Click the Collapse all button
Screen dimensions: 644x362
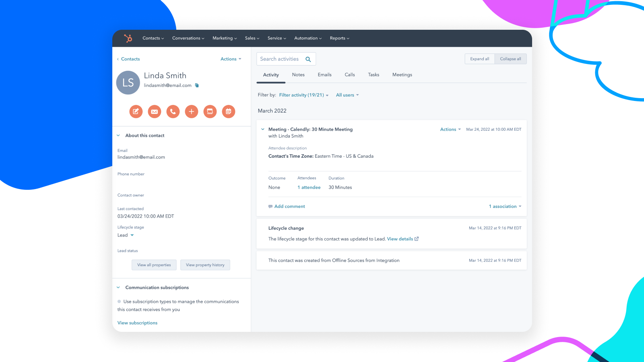(x=510, y=59)
